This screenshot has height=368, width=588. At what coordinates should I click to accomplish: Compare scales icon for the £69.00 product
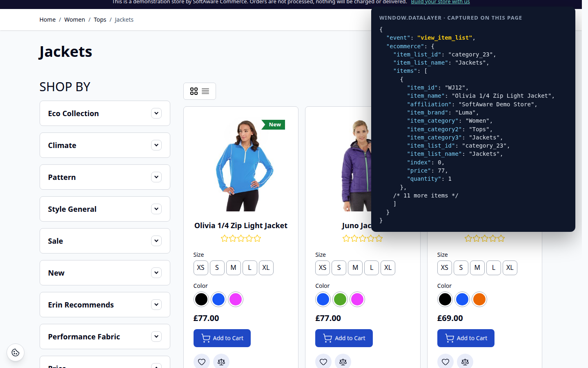coord(465,361)
